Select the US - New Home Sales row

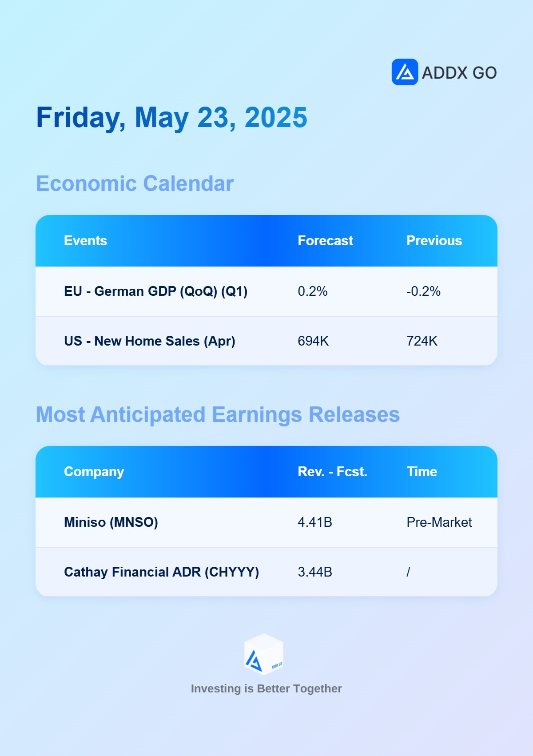(x=266, y=341)
